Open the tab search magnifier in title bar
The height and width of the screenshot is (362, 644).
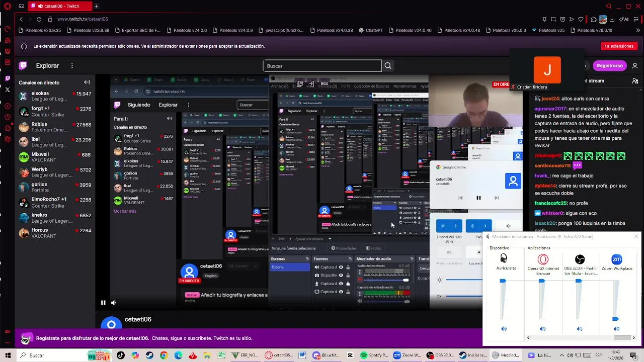609,6
